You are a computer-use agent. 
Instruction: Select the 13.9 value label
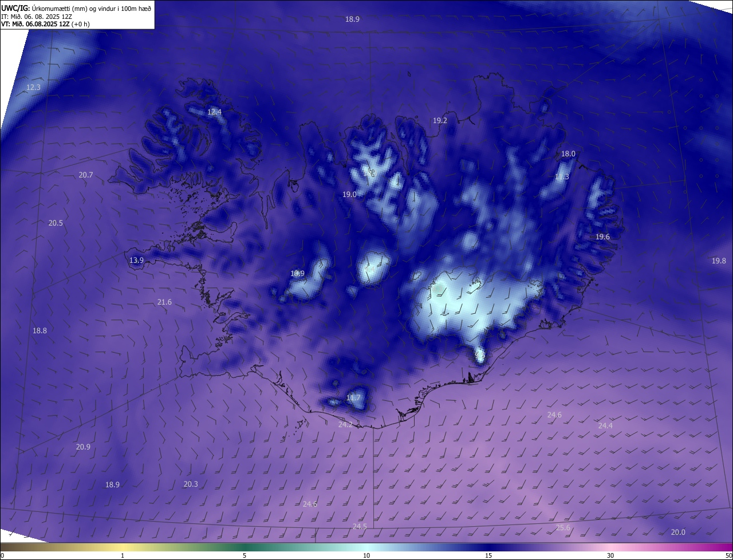136,261
